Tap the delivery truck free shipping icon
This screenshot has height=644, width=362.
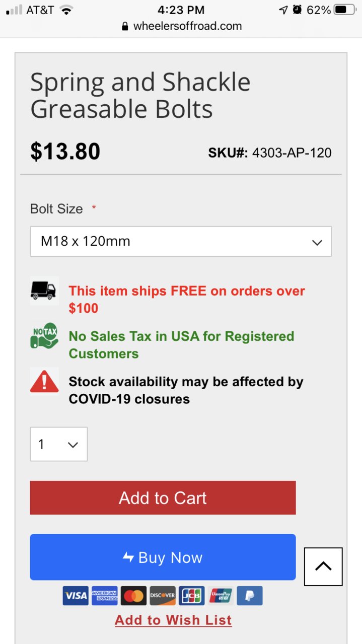pyautogui.click(x=44, y=291)
